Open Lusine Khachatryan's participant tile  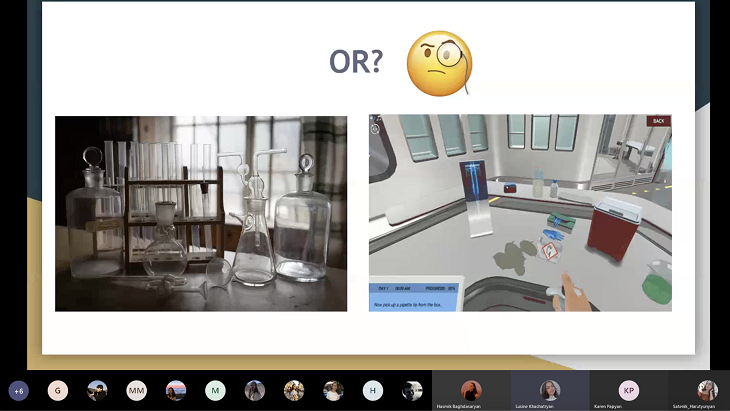[x=550, y=391]
